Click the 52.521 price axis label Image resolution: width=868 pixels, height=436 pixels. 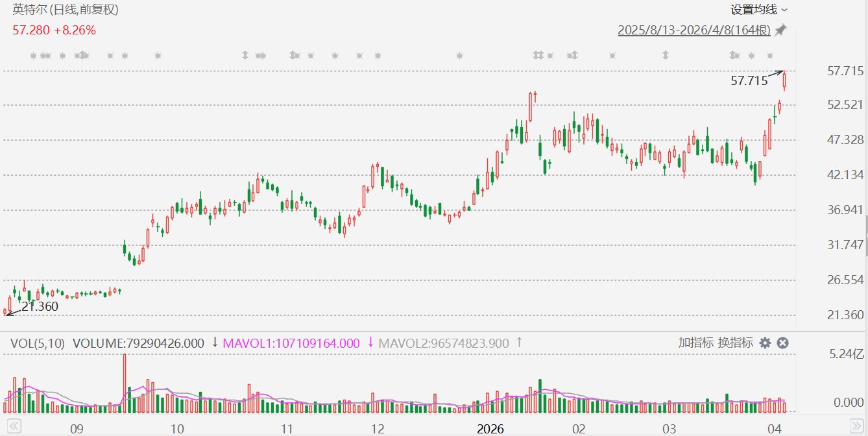coord(846,105)
